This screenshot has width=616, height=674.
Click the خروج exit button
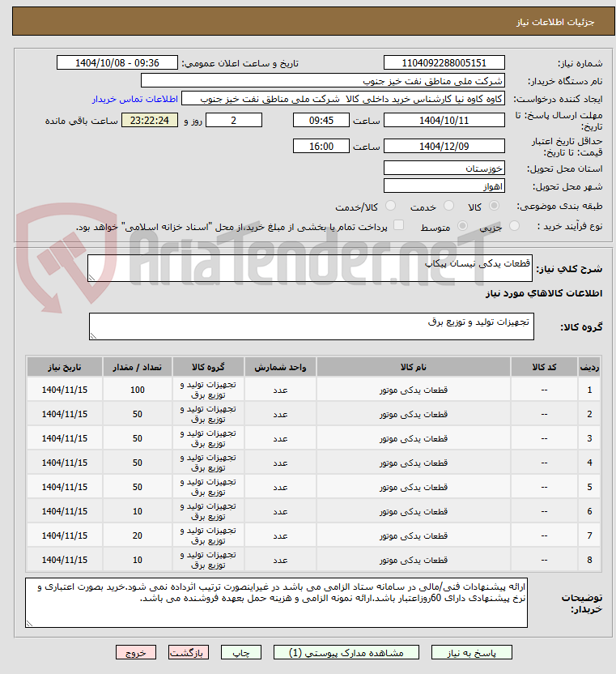136,652
